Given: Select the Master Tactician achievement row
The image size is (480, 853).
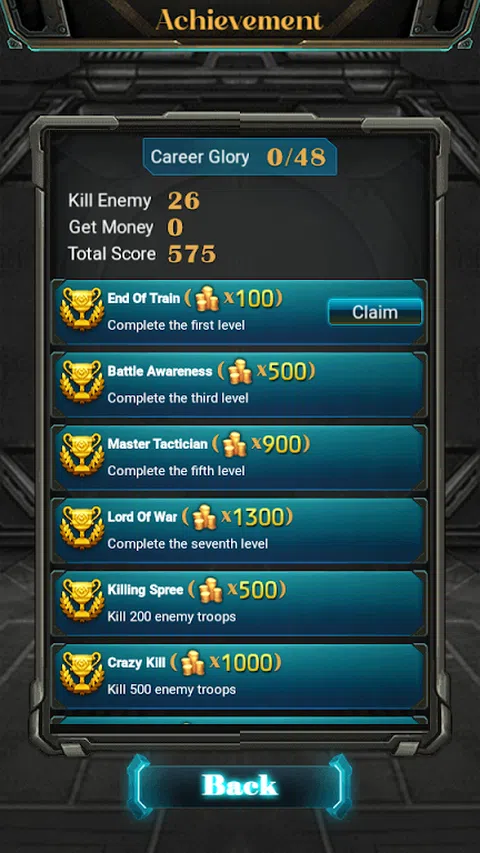Looking at the screenshot, I should click(x=239, y=458).
